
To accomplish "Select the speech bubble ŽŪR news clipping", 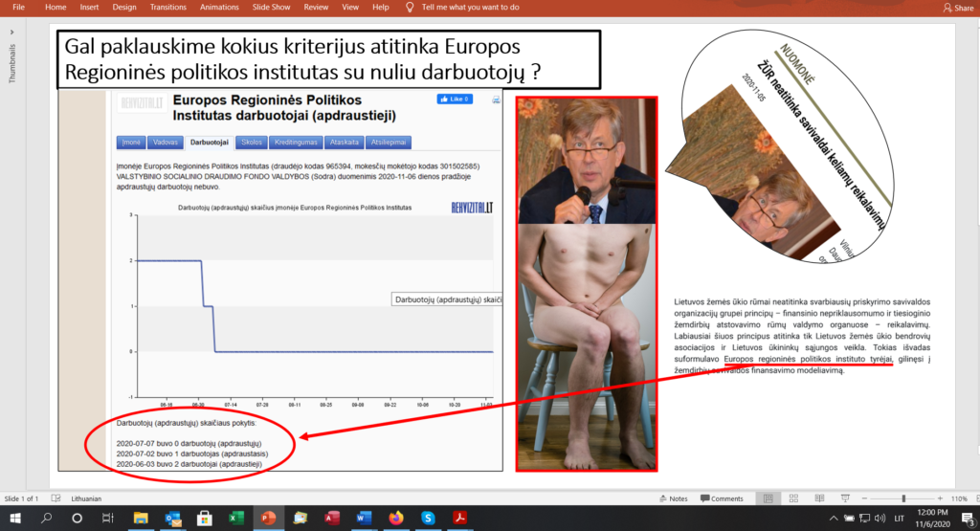I will click(x=781, y=146).
